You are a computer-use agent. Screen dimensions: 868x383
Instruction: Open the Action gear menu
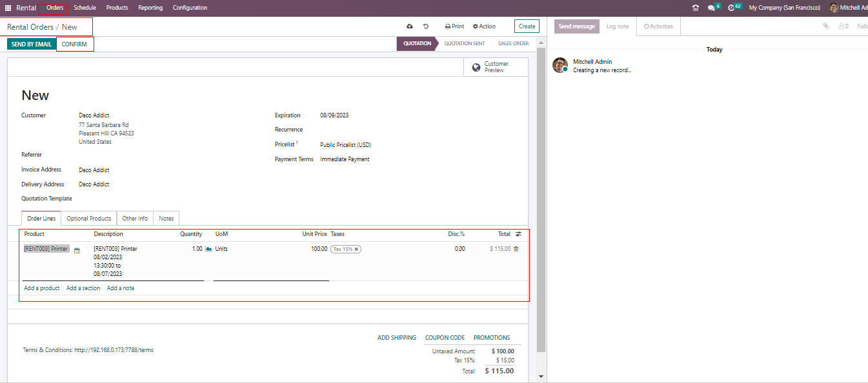[x=484, y=26]
